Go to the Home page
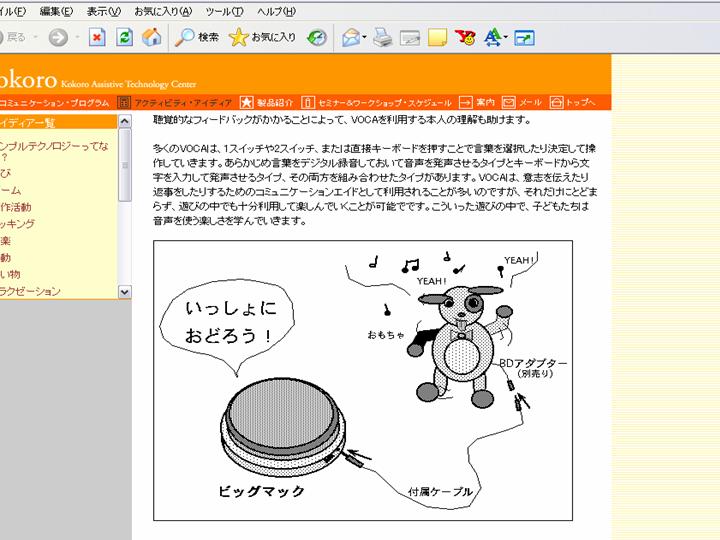 coord(152,37)
